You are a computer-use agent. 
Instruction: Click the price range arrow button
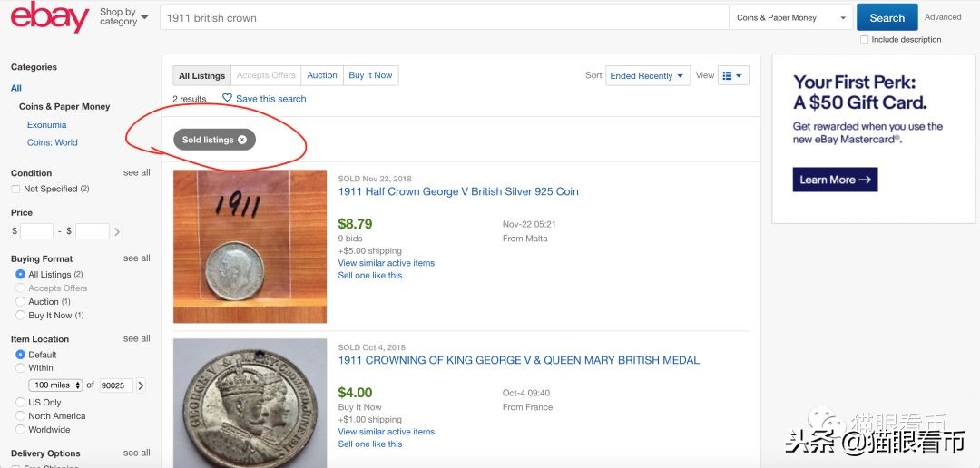[117, 232]
